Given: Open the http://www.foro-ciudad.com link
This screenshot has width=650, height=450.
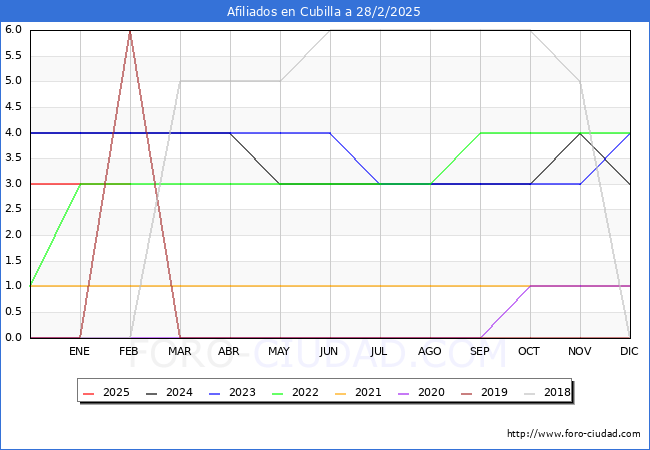Looking at the screenshot, I should pos(574,434).
